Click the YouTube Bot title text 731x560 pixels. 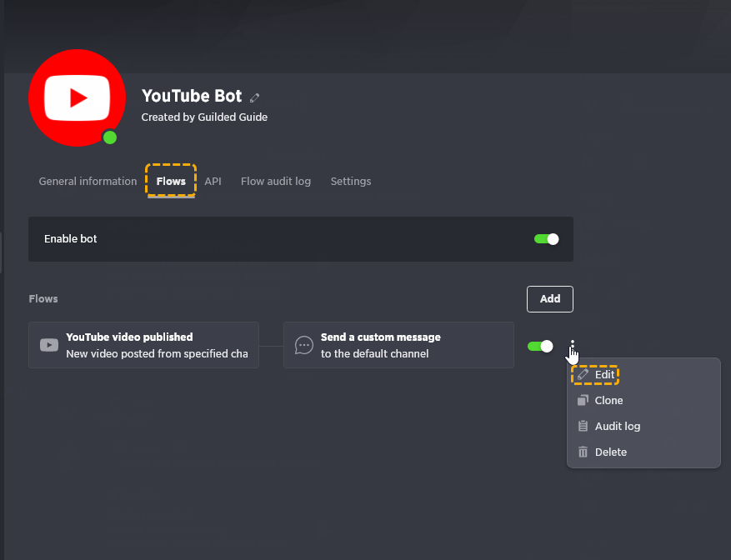pyautogui.click(x=192, y=96)
